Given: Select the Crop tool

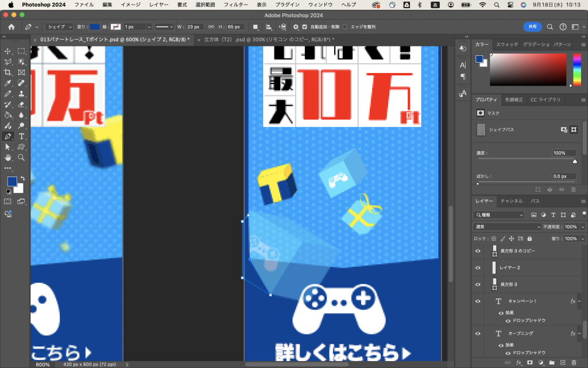Looking at the screenshot, I should coord(8,72).
